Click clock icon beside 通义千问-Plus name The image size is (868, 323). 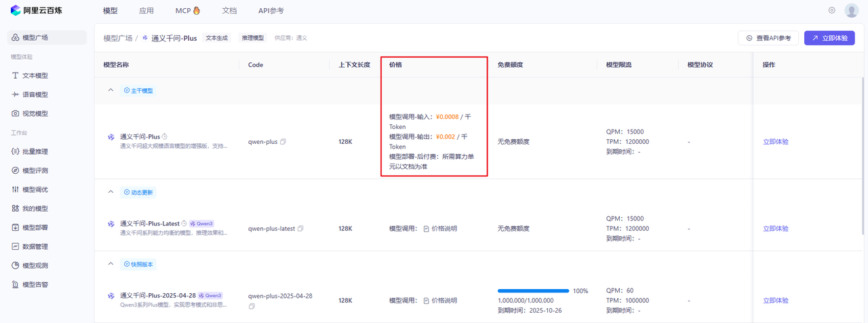[x=165, y=136]
